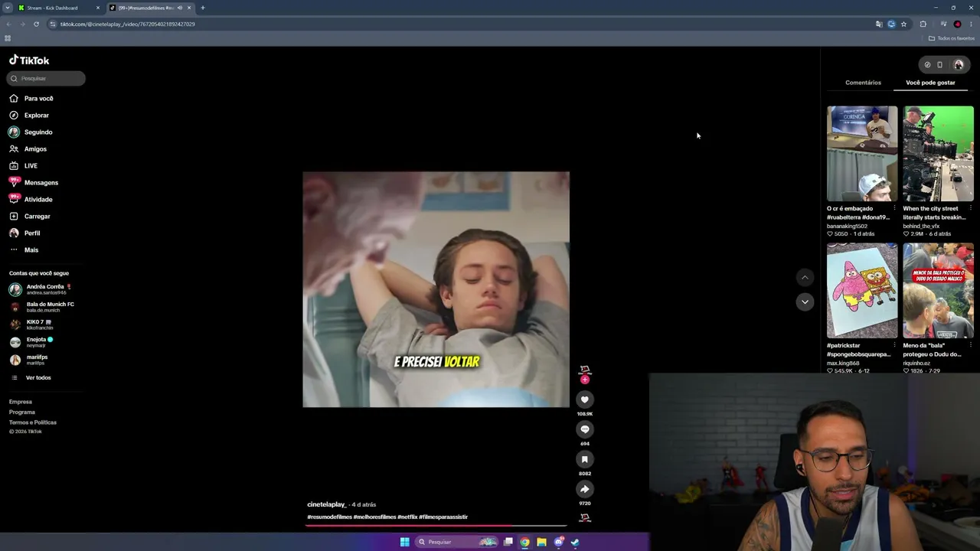The width and height of the screenshot is (980, 551).
Task: Like the video with the heart icon
Action: coord(584,399)
